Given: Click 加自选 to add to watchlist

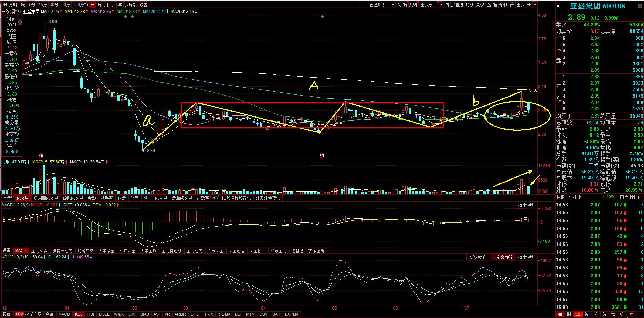Looking at the screenshot, I should point(457,5).
